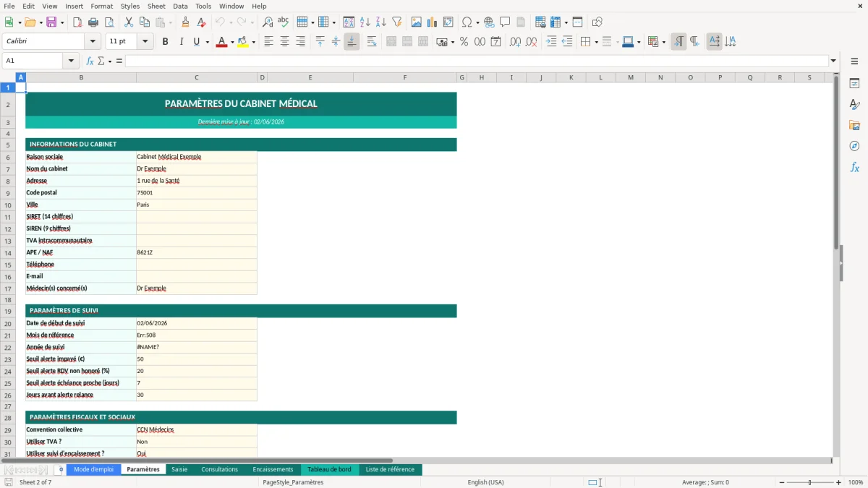Expand background color dropdown arrow

click(x=253, y=42)
